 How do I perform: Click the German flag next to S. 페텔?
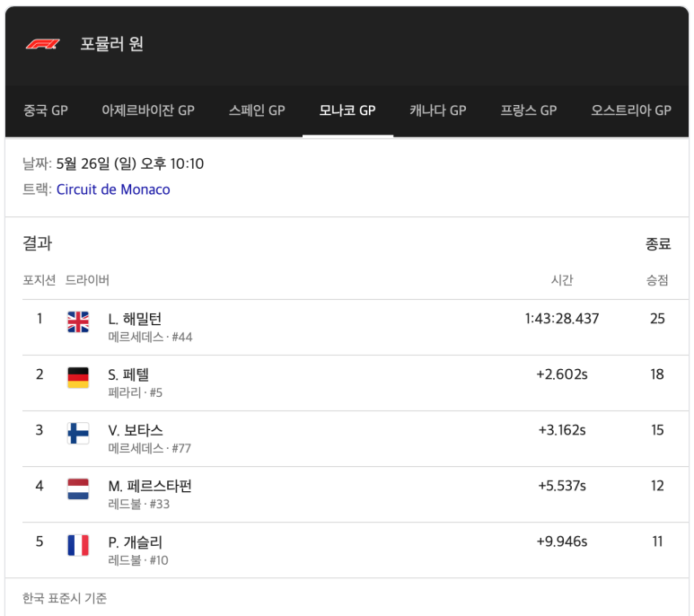click(x=78, y=377)
